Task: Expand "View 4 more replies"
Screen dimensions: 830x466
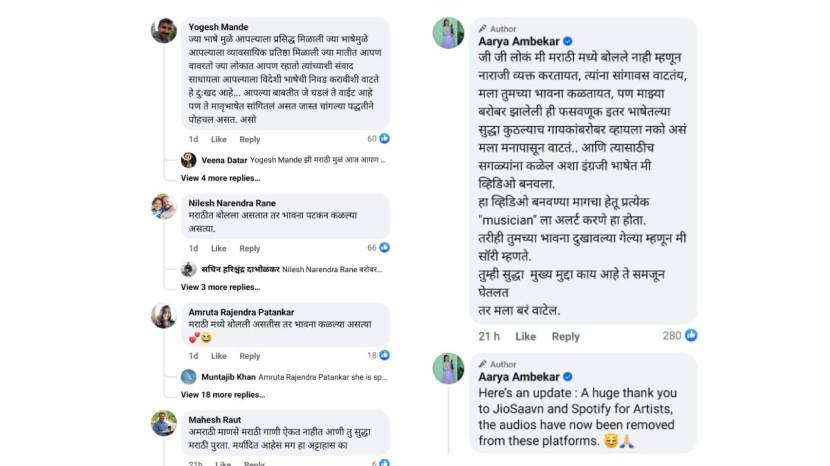Action: (x=217, y=178)
